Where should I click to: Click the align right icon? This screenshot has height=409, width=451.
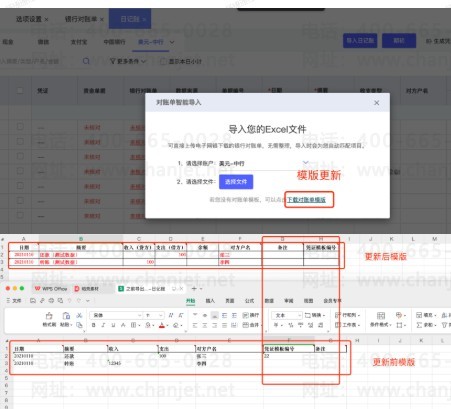tap(215, 325)
